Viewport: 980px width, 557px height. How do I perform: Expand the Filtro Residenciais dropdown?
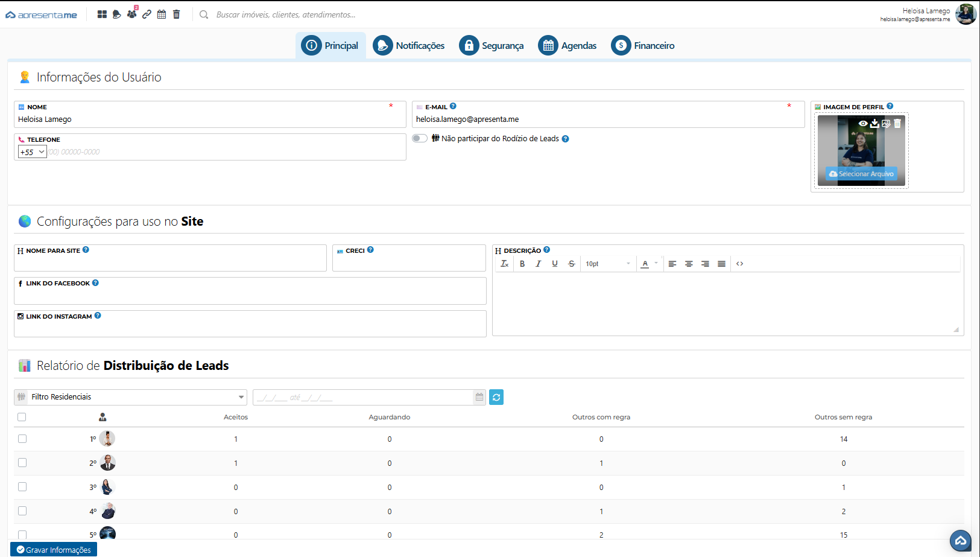point(241,397)
